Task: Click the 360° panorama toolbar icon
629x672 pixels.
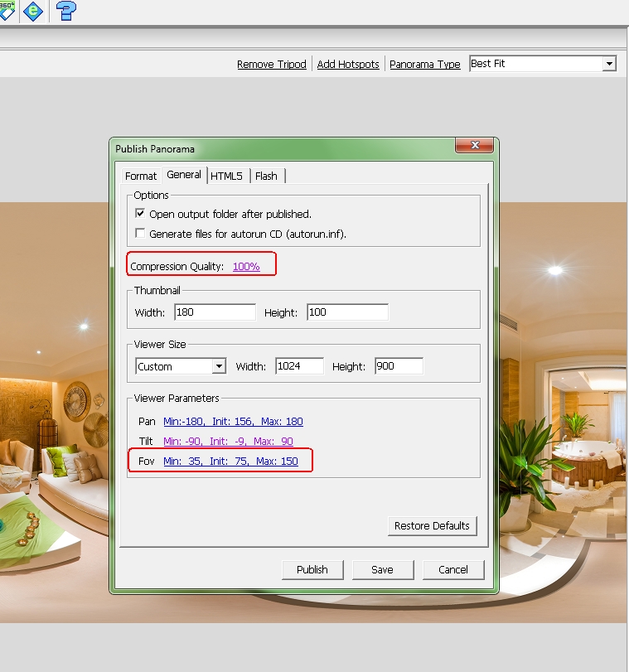Action: pyautogui.click(x=7, y=10)
